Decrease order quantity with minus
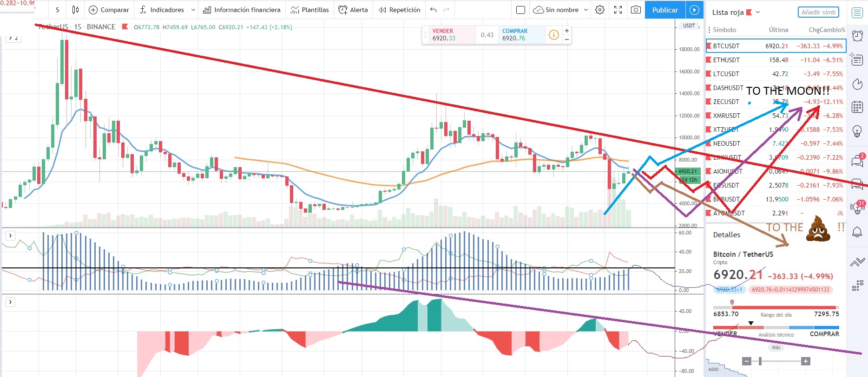 pyautogui.click(x=567, y=39)
